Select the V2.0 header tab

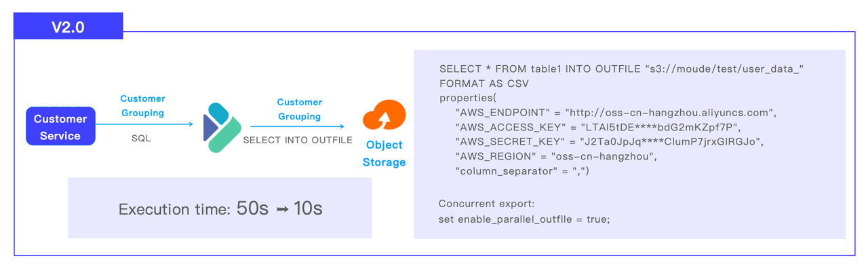click(68, 27)
